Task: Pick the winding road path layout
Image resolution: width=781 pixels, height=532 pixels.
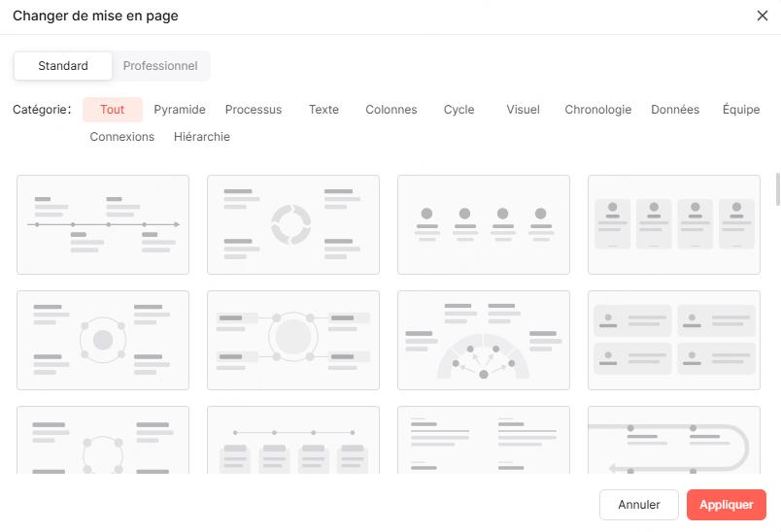Action: coord(673,441)
